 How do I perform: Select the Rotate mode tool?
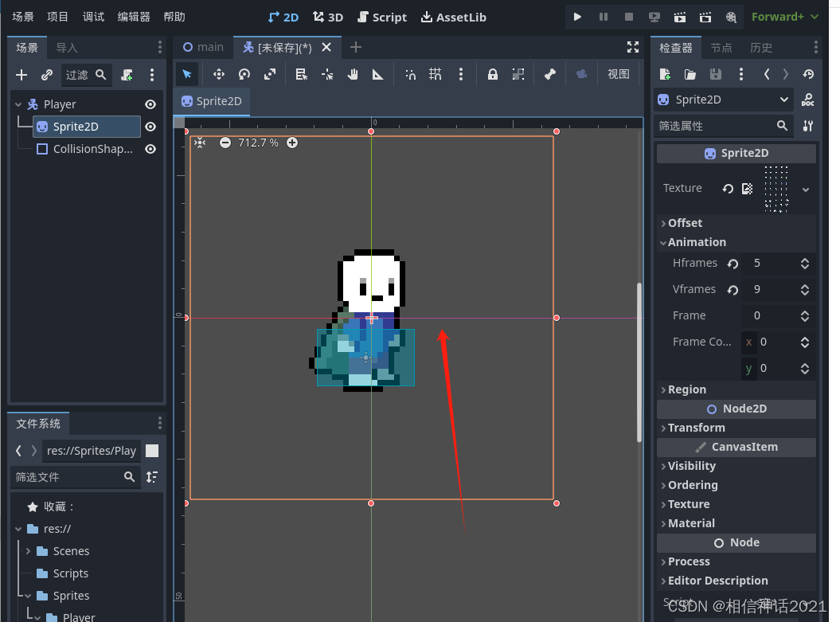[x=244, y=74]
